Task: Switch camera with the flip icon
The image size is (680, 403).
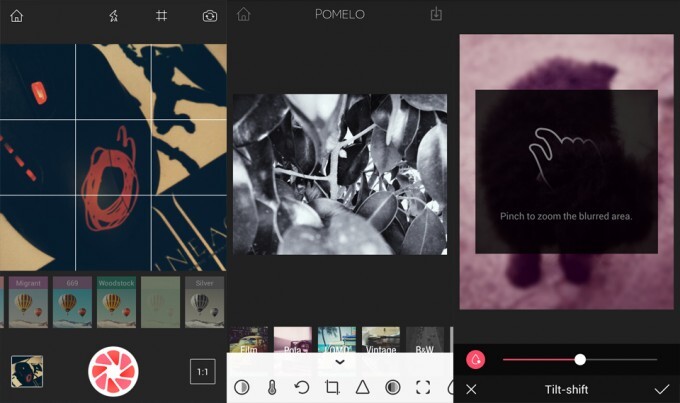Action: pyautogui.click(x=210, y=15)
